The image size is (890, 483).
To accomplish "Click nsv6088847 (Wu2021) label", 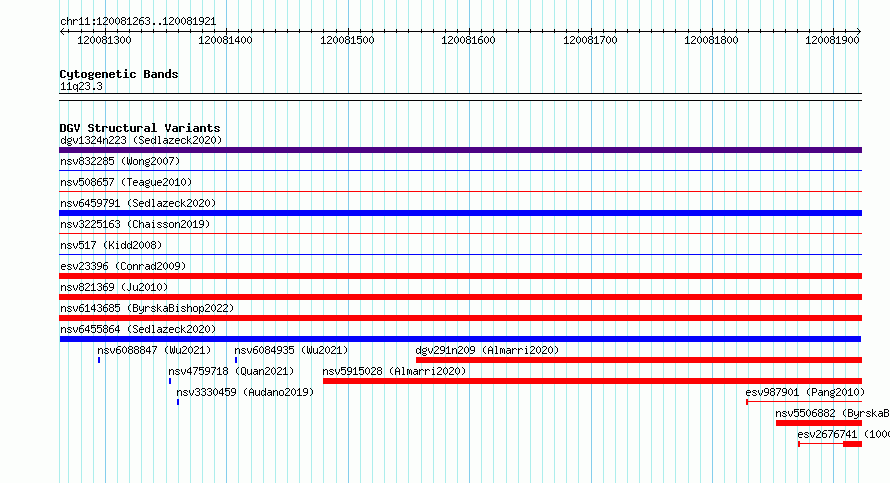I will tap(154, 350).
